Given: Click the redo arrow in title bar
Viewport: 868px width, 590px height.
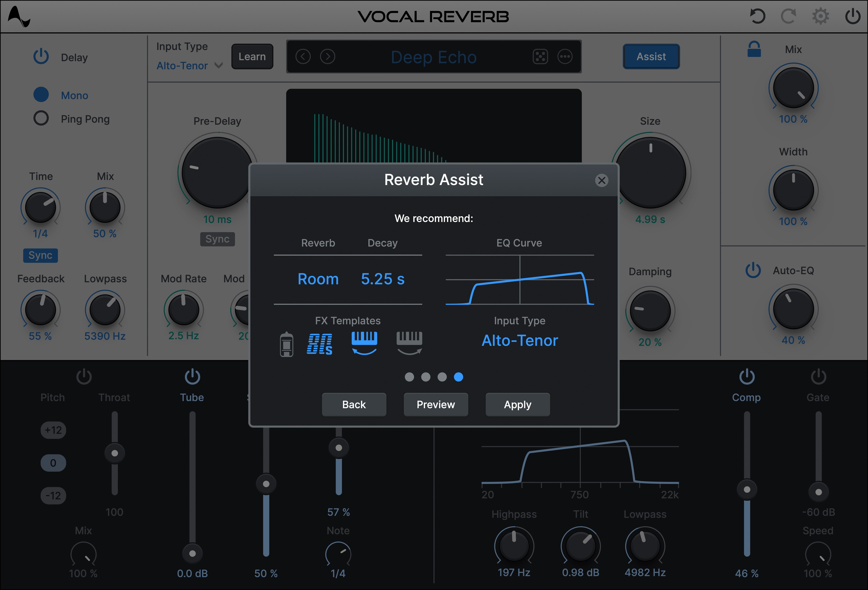Looking at the screenshot, I should (788, 16).
